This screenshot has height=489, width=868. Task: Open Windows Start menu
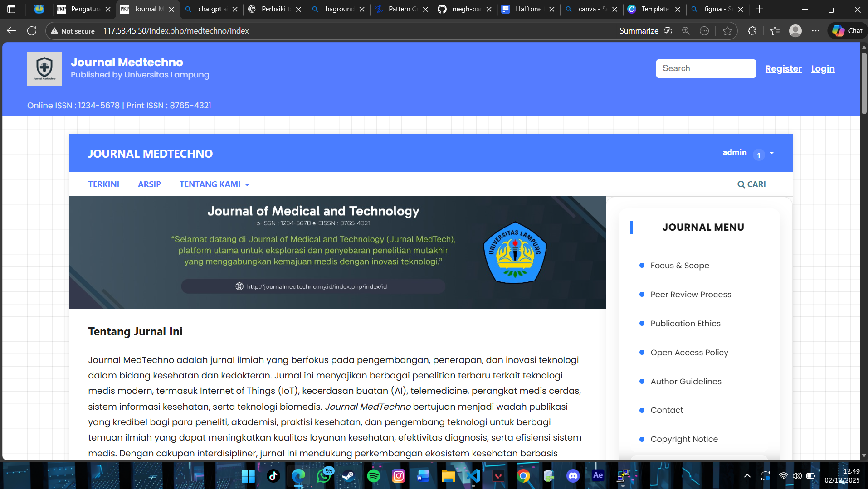248,476
